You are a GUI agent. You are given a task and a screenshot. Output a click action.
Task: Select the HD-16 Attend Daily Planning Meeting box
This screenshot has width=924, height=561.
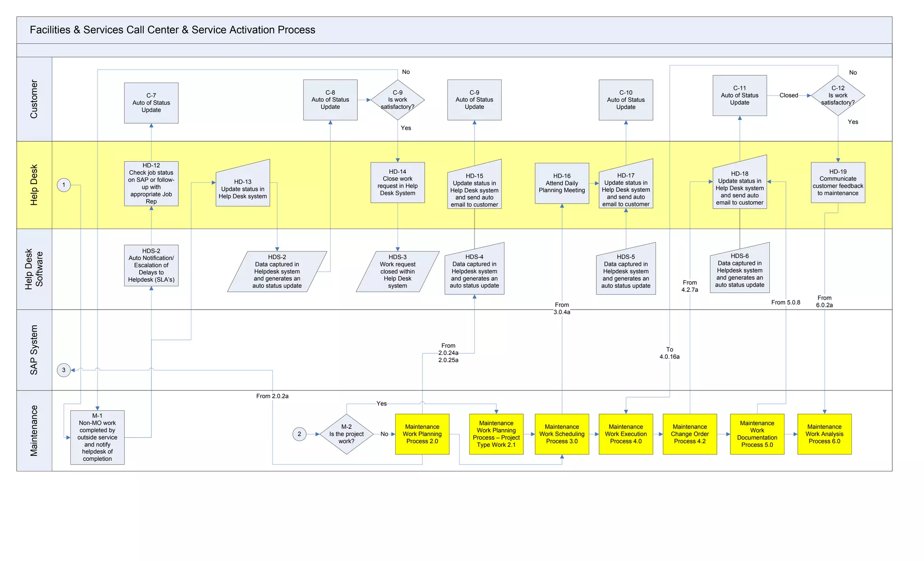pyautogui.click(x=562, y=183)
